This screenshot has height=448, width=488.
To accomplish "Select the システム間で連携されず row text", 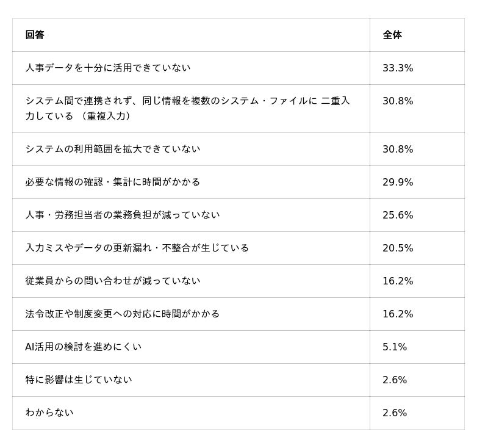I will click(x=187, y=109).
